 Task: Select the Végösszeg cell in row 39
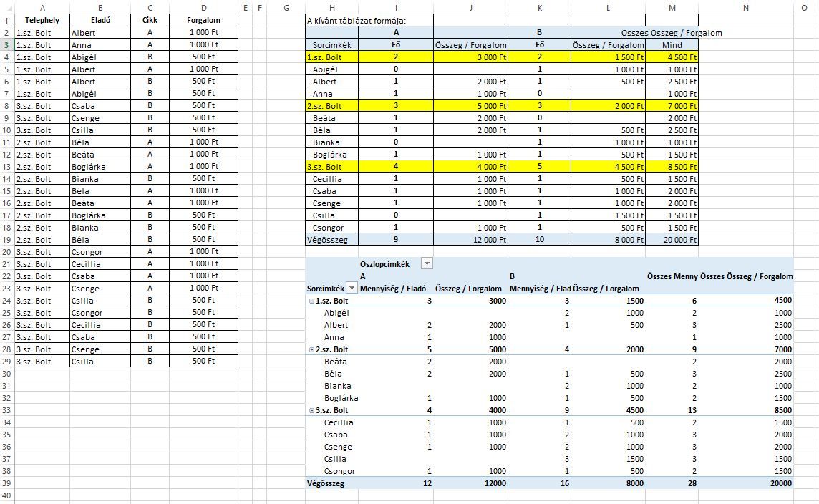click(x=332, y=483)
